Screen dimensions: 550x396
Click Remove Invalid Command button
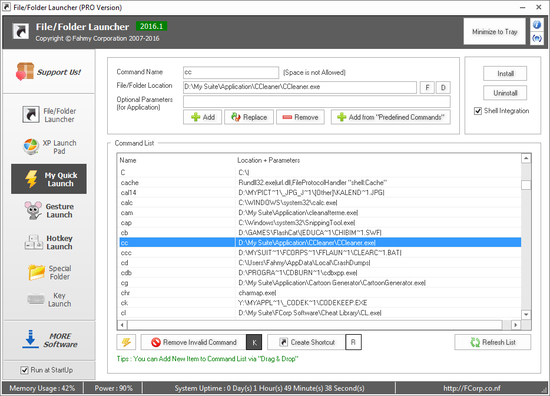194,342
